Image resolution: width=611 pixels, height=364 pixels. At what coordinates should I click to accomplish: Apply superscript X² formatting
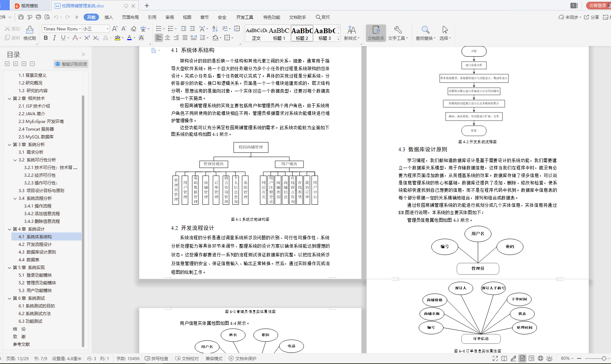click(x=87, y=38)
